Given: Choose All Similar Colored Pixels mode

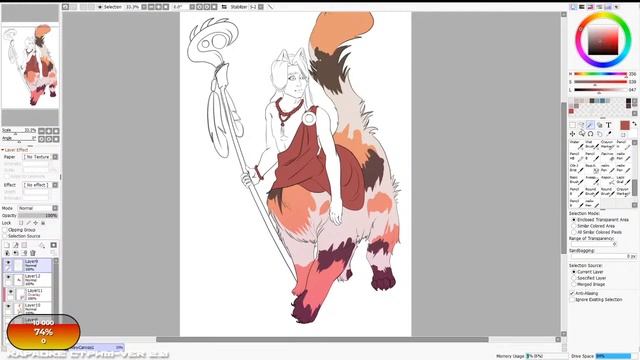Looking at the screenshot, I should tap(573, 232).
